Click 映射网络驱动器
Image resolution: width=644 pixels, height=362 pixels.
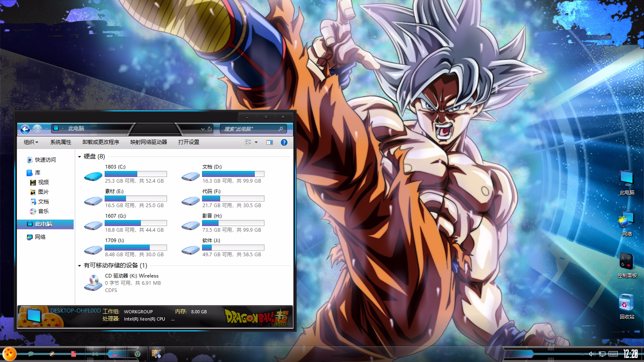point(149,142)
